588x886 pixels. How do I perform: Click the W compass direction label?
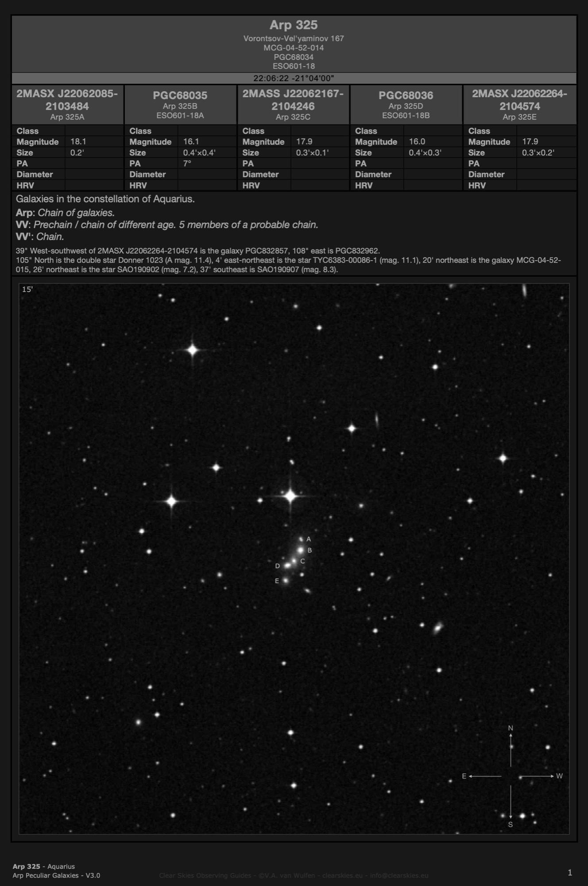point(559,776)
